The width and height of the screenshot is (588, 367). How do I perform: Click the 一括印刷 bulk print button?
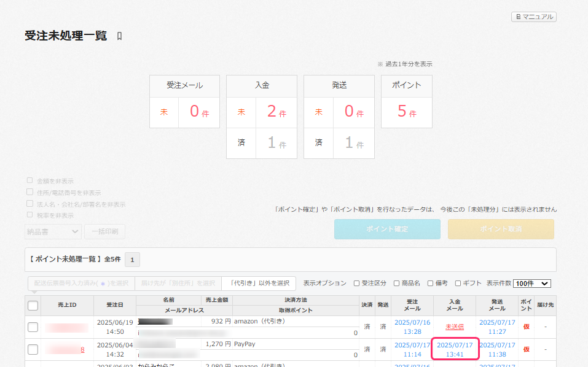pos(104,231)
